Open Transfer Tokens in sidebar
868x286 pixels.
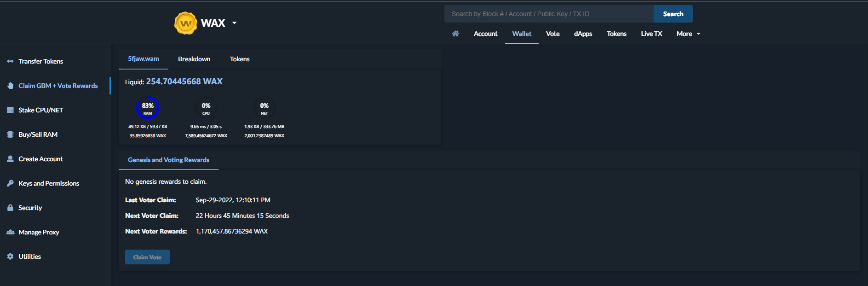click(x=40, y=61)
